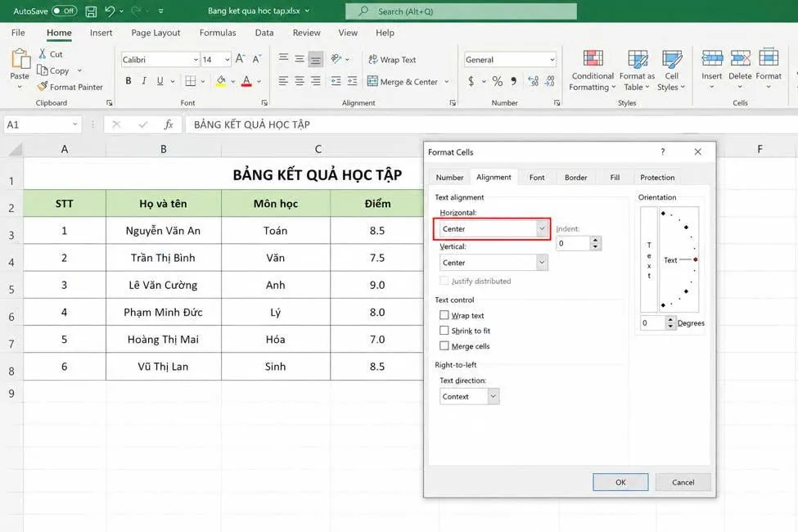Click the Align Right icon
798x532 pixels.
tap(316, 80)
